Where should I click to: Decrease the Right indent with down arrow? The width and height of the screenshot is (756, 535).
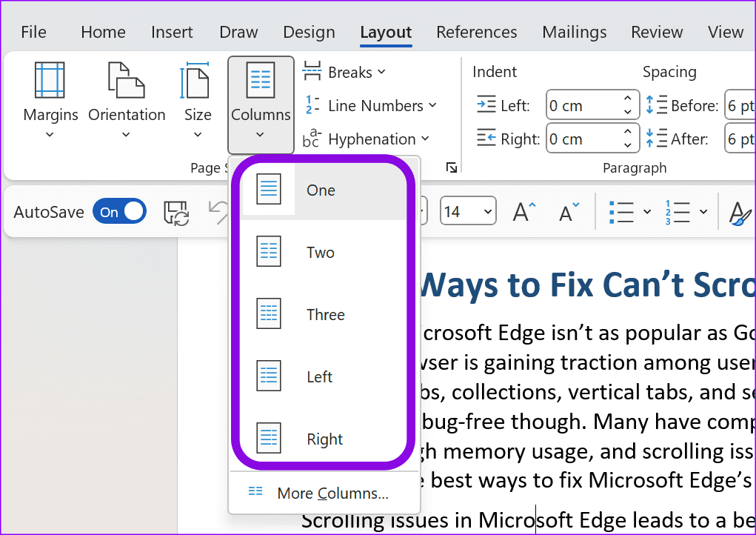[627, 145]
